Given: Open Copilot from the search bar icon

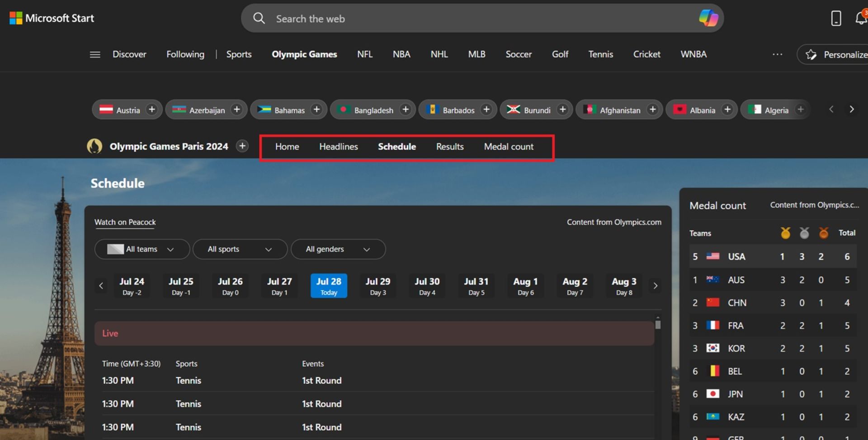Looking at the screenshot, I should coord(708,18).
